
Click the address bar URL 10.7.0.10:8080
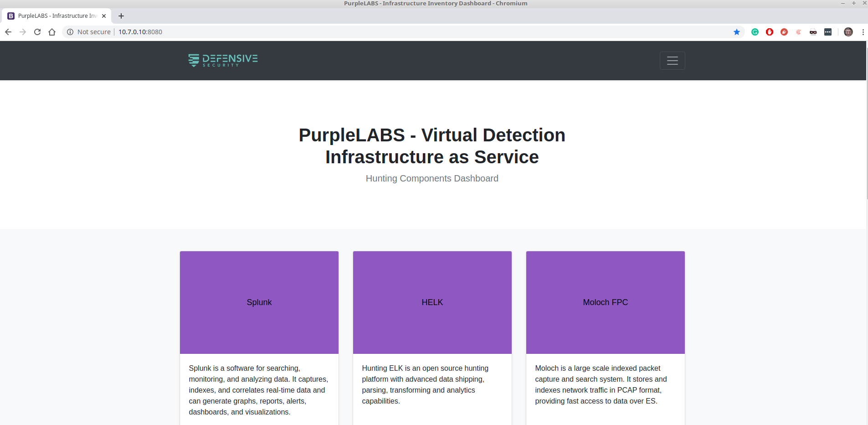point(140,32)
